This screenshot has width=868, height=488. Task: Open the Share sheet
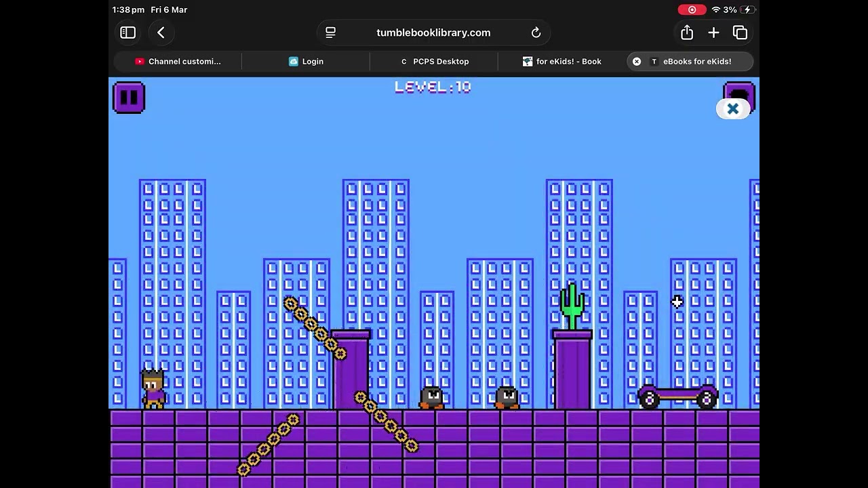click(x=687, y=32)
